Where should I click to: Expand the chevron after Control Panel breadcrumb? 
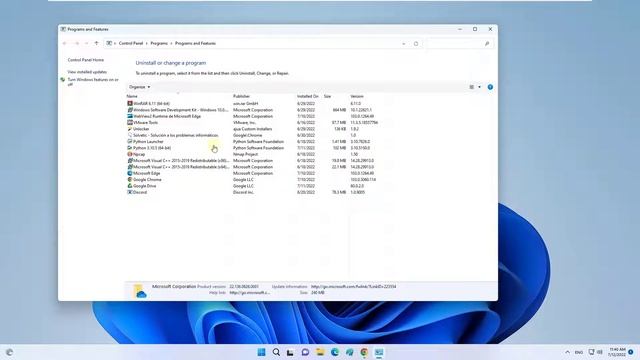click(x=147, y=43)
